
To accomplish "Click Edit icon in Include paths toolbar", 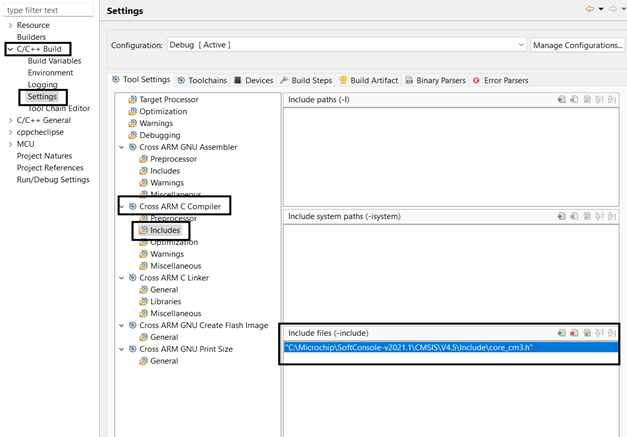I will 586,100.
